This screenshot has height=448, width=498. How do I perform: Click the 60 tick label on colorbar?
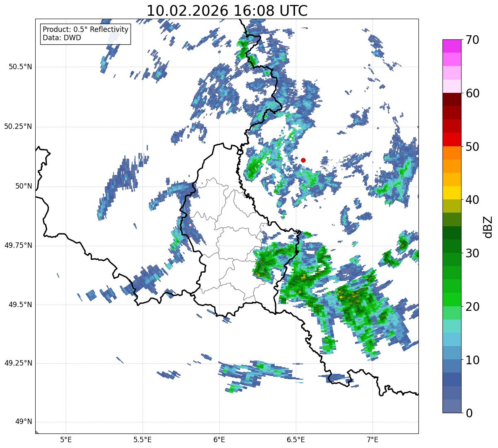[x=472, y=93]
